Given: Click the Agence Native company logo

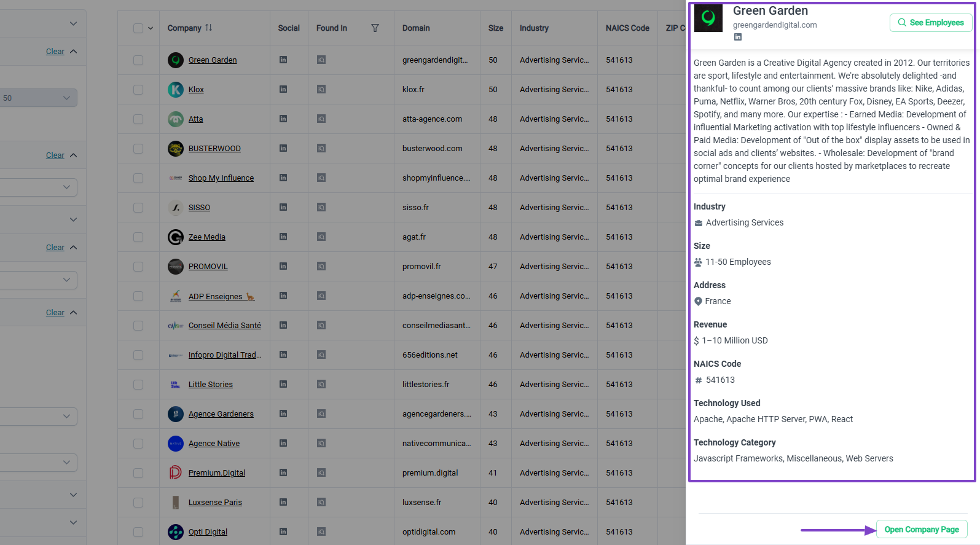Looking at the screenshot, I should (176, 444).
